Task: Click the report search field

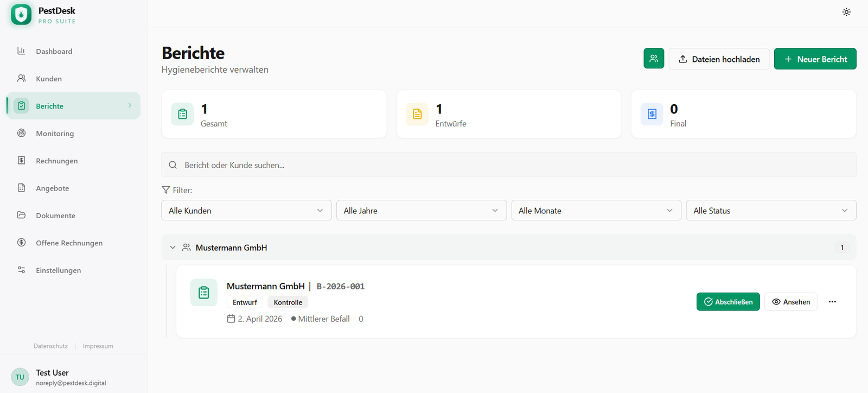Action: [x=508, y=165]
